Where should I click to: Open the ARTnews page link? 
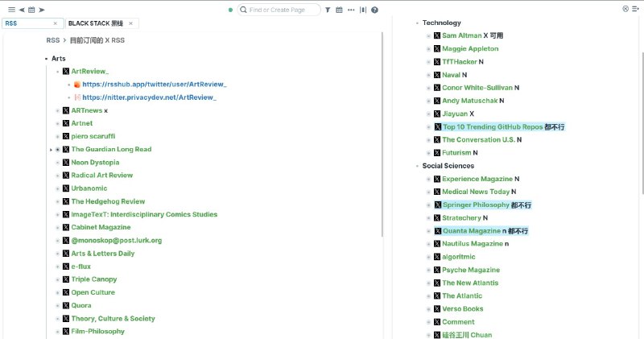coord(87,110)
